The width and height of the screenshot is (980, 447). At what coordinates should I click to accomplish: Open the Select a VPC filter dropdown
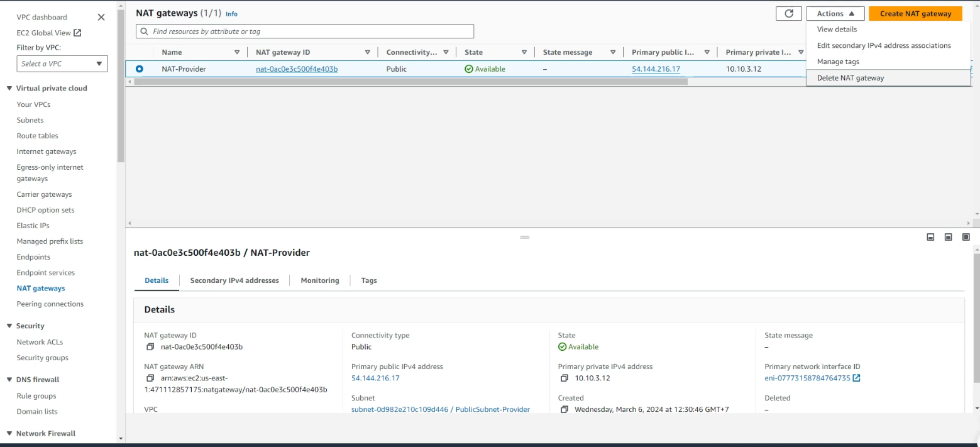pos(62,63)
